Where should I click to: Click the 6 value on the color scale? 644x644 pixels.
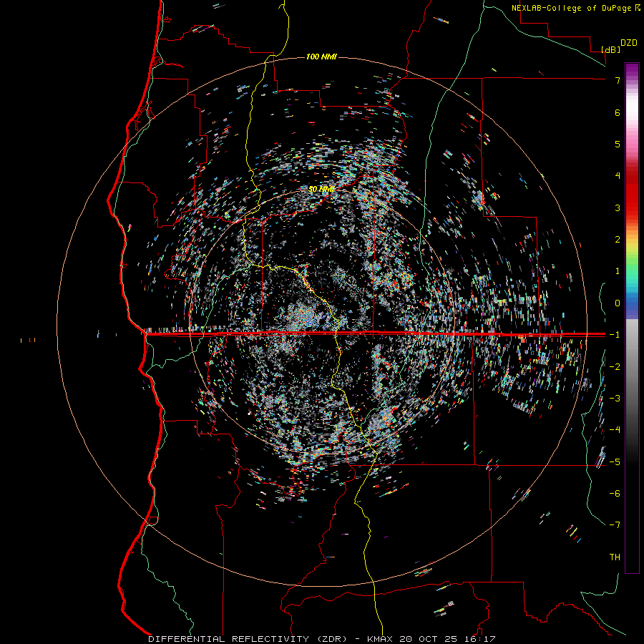[618, 112]
